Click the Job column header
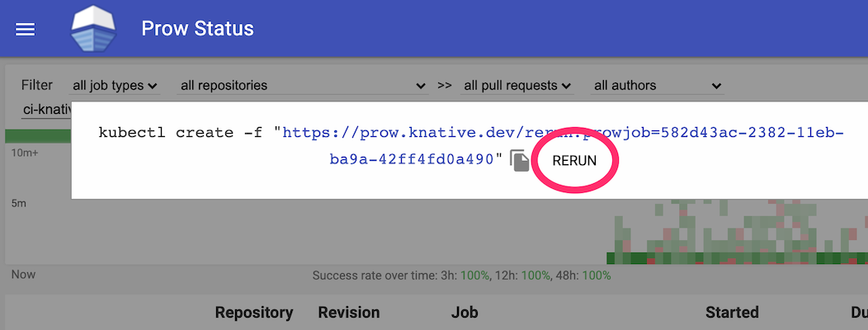 click(x=465, y=313)
